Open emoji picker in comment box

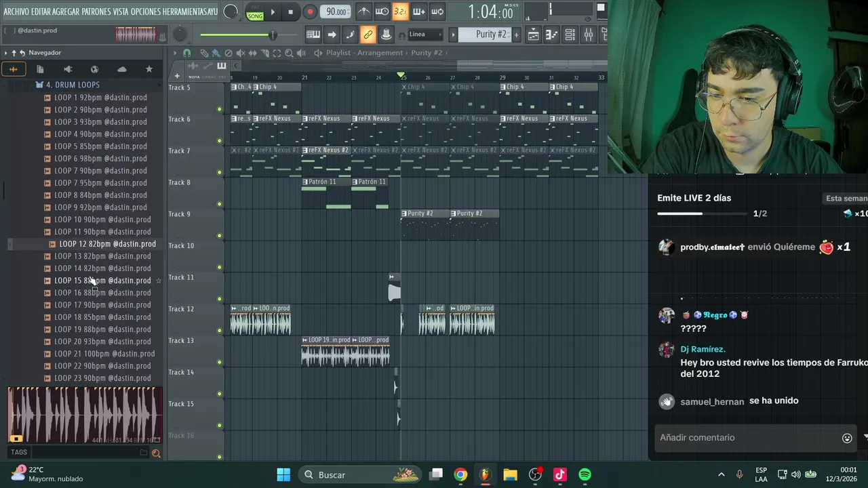click(x=847, y=438)
